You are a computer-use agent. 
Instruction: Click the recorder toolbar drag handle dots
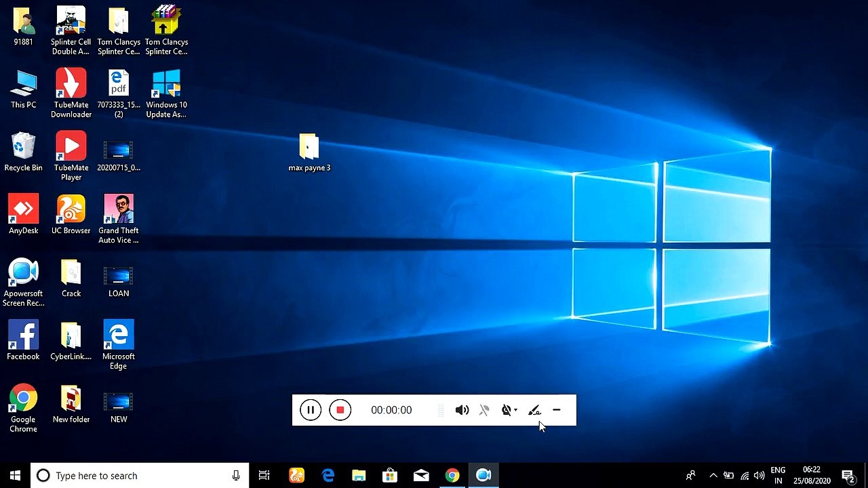pyautogui.click(x=441, y=410)
